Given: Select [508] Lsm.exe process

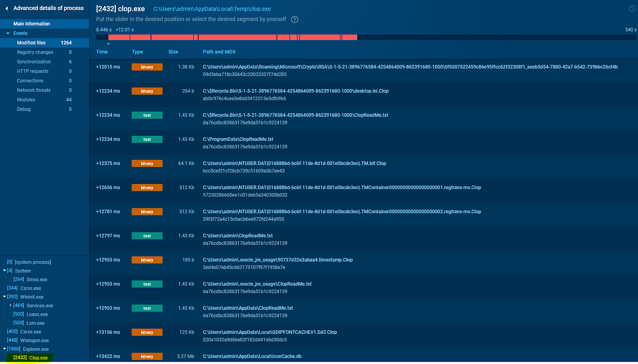Looking at the screenshot, I should point(29,323).
